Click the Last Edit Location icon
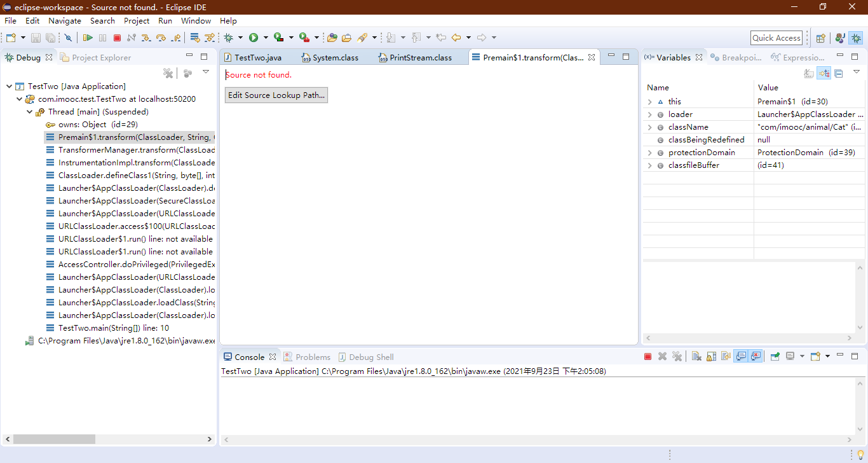The height and width of the screenshot is (463, 868). click(x=440, y=38)
